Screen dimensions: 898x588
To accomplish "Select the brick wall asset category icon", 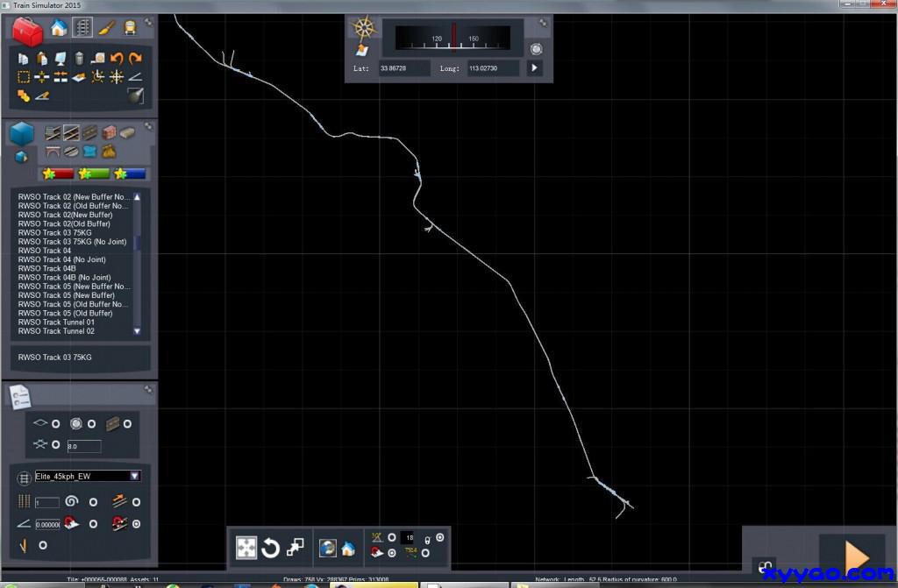I will 109,133.
